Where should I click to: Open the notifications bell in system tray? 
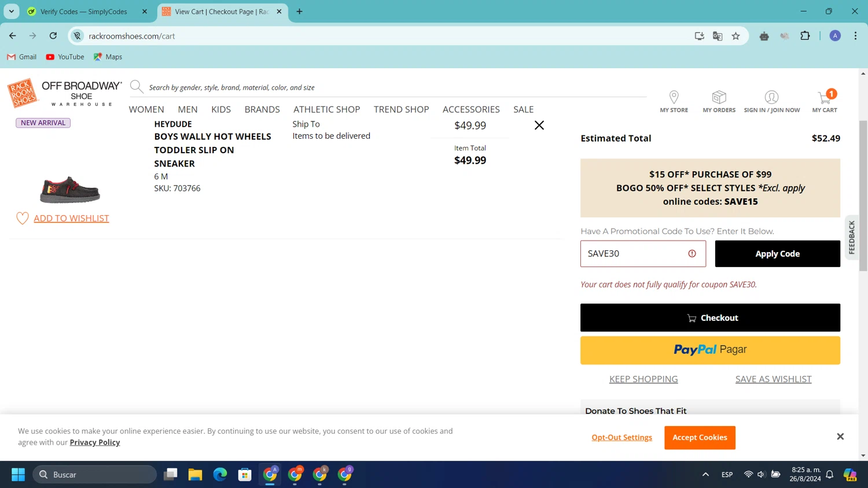tap(829, 475)
